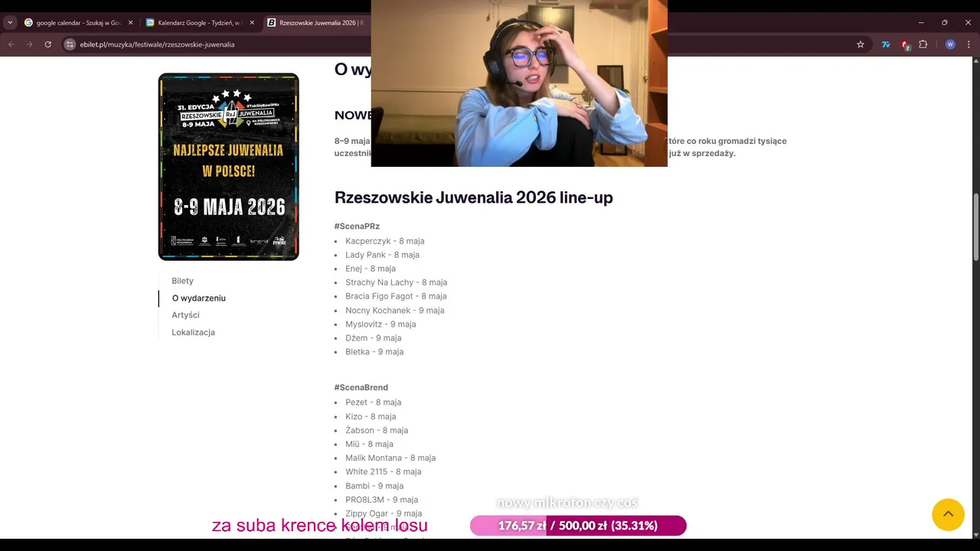The image size is (980, 551).
Task: Go to the 'Lokalizacja' section
Action: (193, 332)
